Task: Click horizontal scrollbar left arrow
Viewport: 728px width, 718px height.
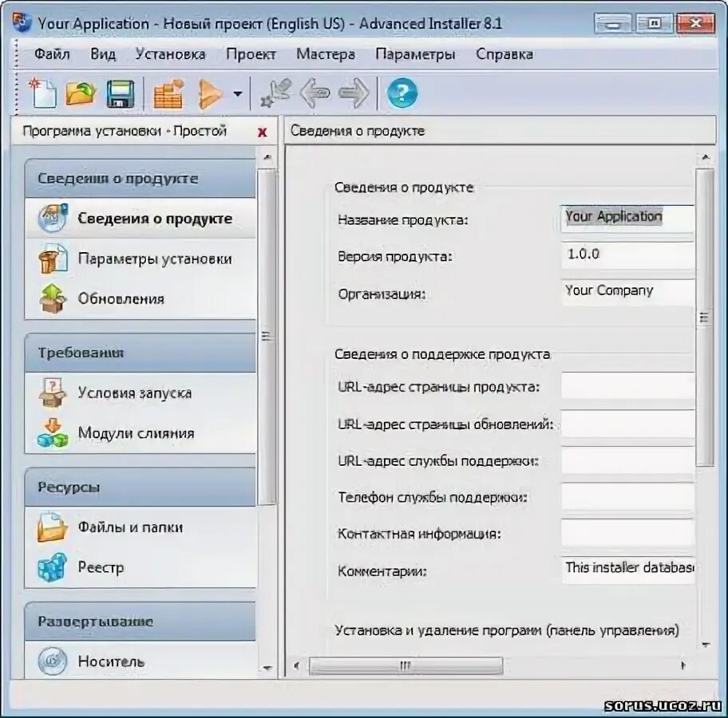Action: point(297,665)
